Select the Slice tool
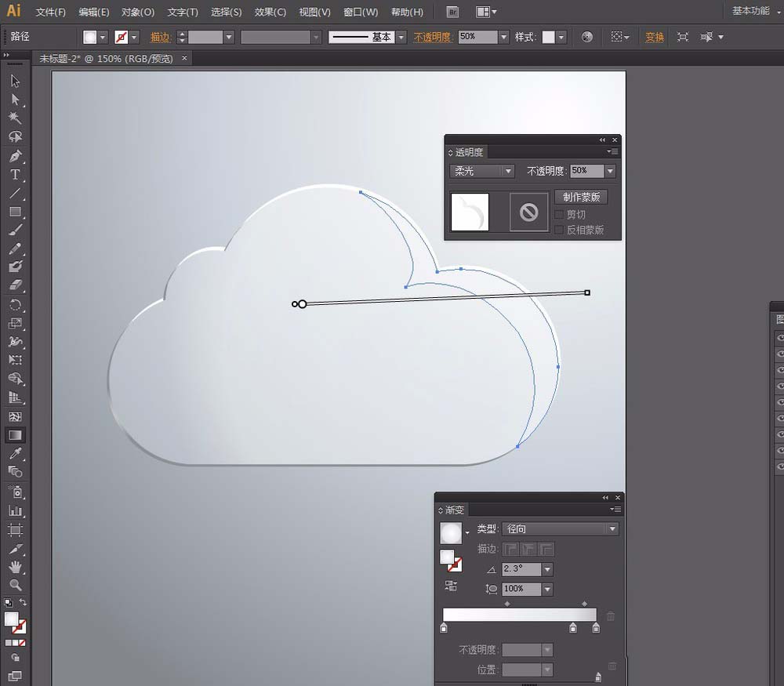This screenshot has width=784, height=686. tap(15, 549)
